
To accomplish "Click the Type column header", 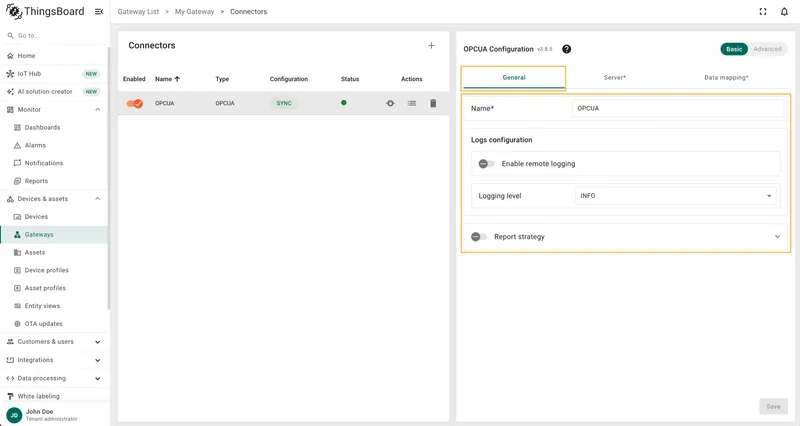I will coord(222,79).
